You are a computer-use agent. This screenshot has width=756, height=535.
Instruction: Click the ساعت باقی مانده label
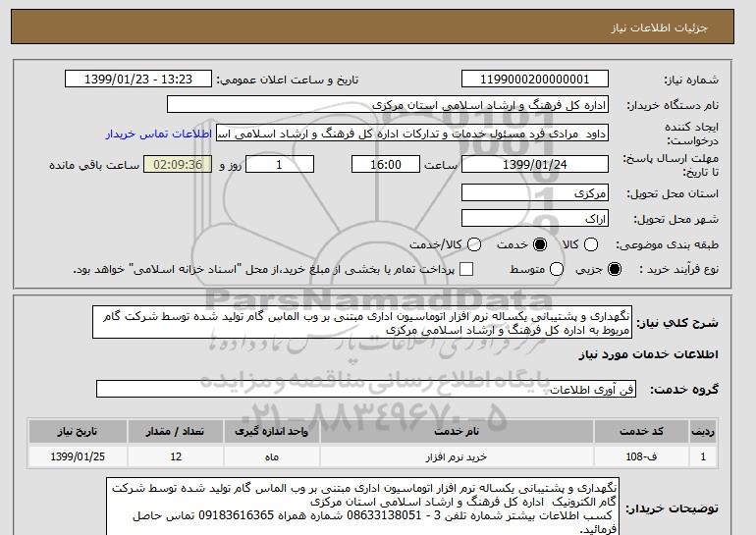coord(94,165)
